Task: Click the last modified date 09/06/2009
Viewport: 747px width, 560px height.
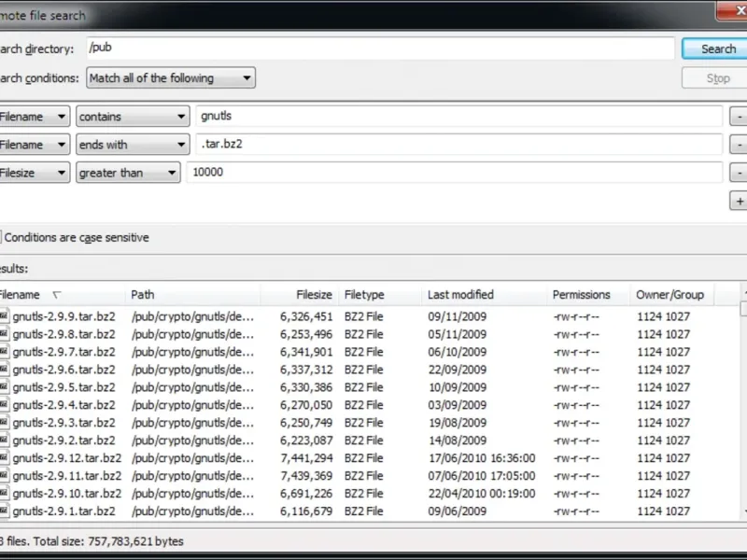Action: [x=457, y=511]
